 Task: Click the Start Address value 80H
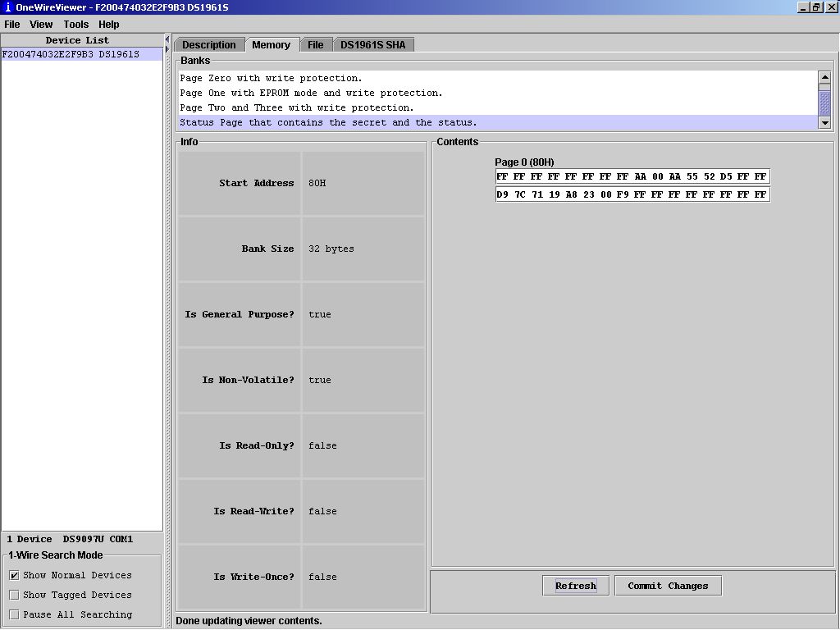[317, 183]
